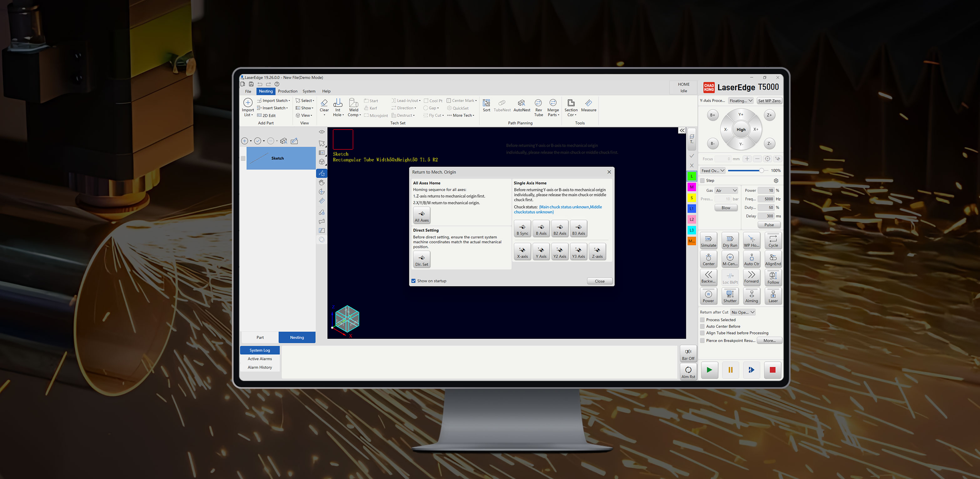Screen dimensions: 980x479
Task: Click the Pulse button
Action: (769, 225)
